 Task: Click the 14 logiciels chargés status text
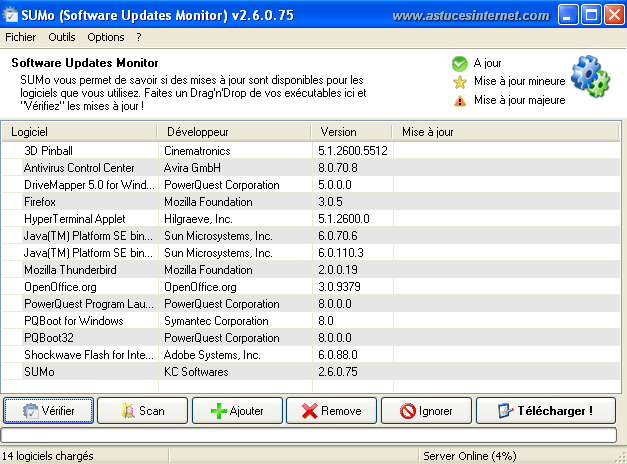tap(48, 456)
